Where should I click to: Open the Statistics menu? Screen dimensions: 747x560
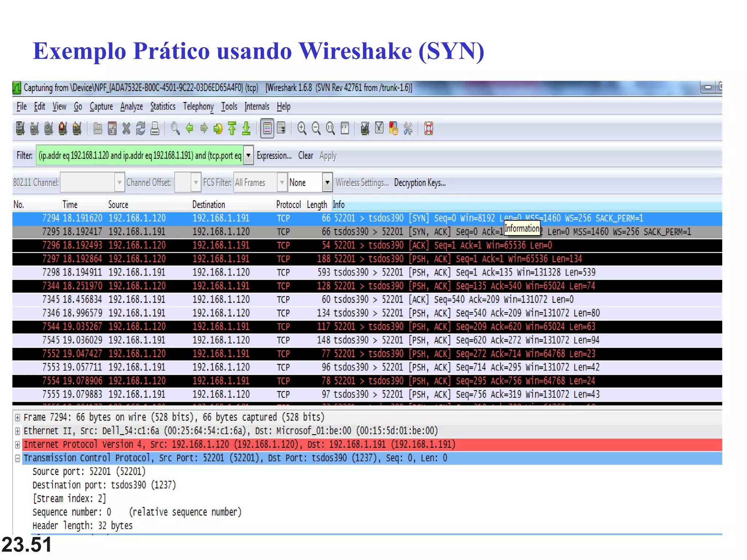coord(163,106)
